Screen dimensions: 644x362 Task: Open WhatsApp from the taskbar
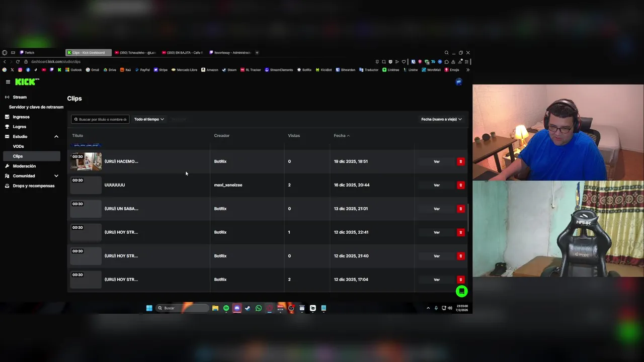click(259, 308)
